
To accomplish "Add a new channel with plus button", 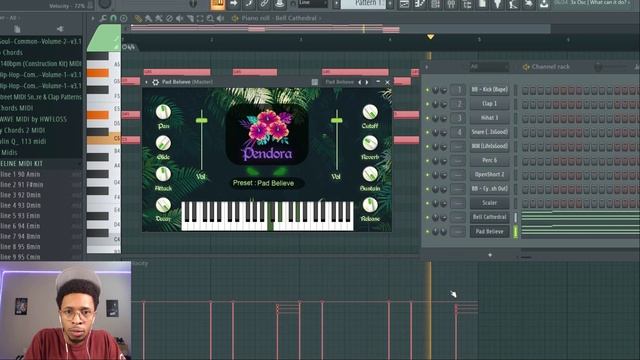I will click(490, 255).
